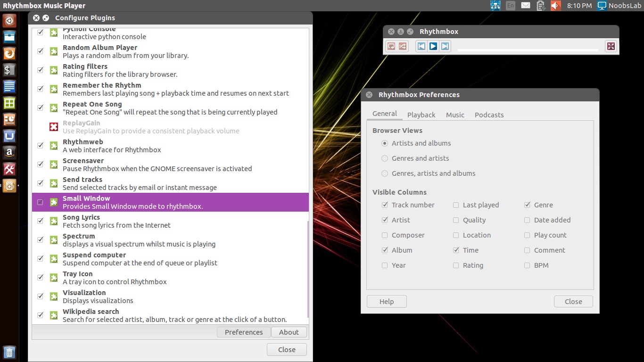644x362 pixels.
Task: Close the Configure Plugins dialog with Close button
Action: pyautogui.click(x=287, y=350)
